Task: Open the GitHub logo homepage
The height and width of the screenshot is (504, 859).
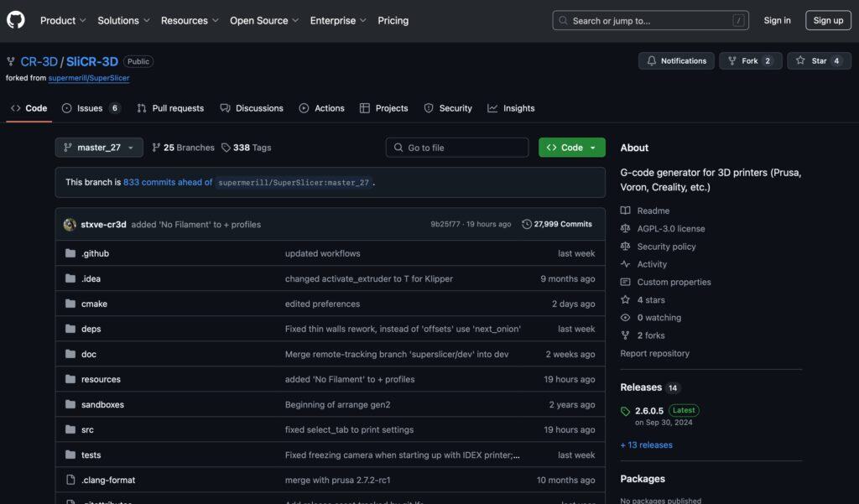Action: (15, 20)
